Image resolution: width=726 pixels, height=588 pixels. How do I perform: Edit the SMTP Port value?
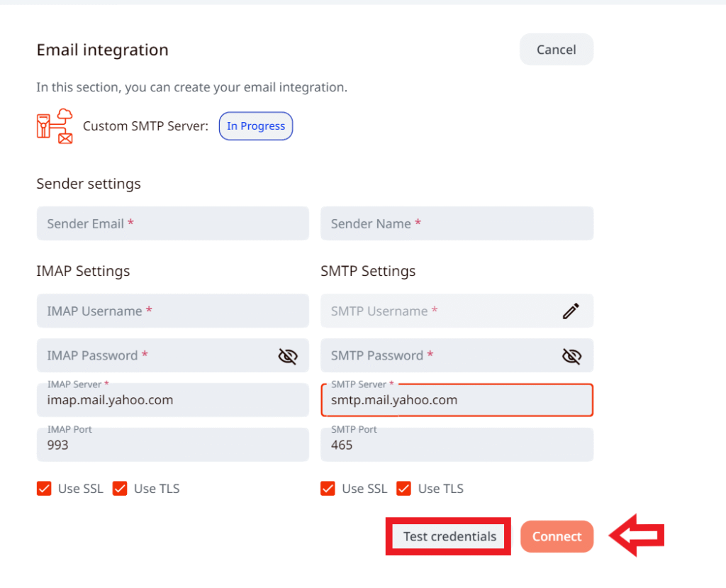click(x=457, y=445)
